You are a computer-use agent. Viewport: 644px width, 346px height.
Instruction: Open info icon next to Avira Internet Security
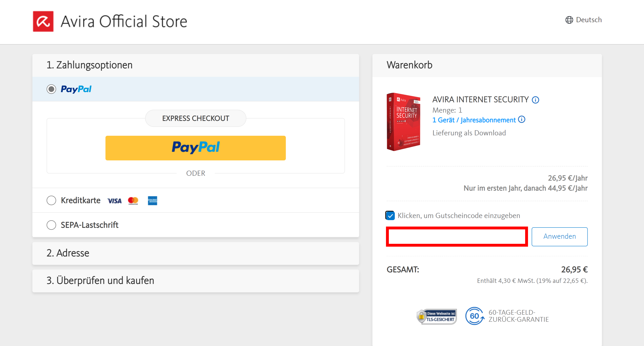point(535,100)
